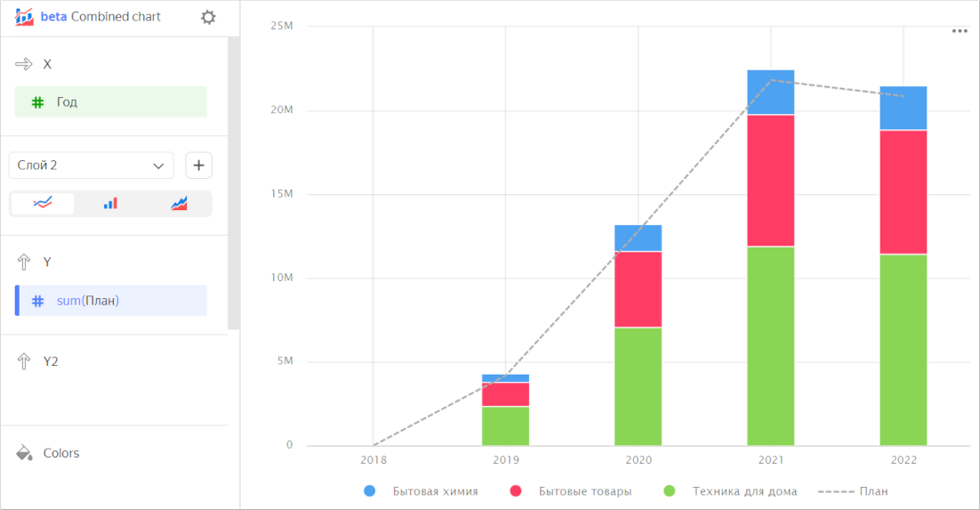Image resolution: width=980 pixels, height=510 pixels.
Task: Click the Y axis section header
Action: 47,262
